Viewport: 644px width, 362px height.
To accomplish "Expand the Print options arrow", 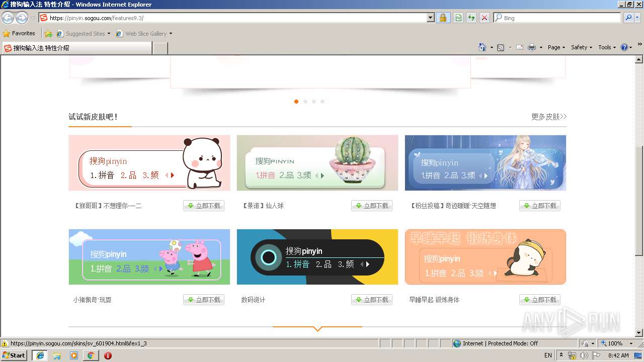I will click(x=541, y=47).
